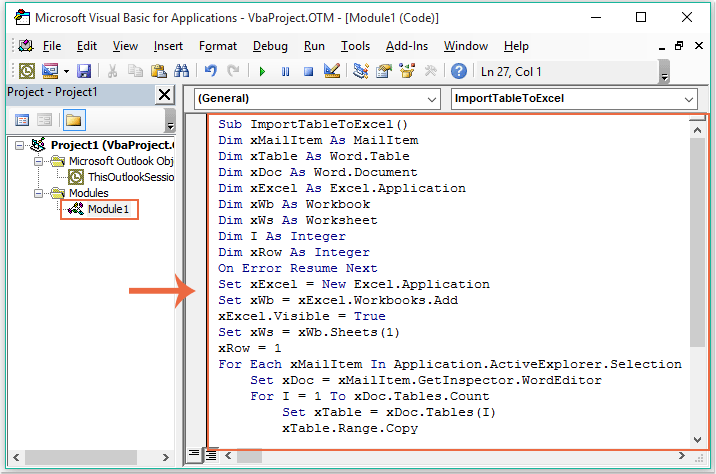
Task: Toggle Folders view in Project pane
Action: click(74, 120)
